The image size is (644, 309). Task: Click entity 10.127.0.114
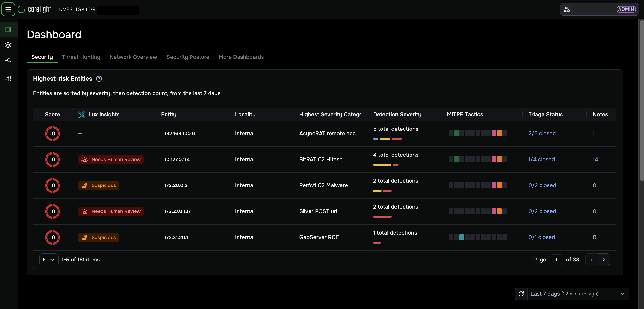point(177,160)
